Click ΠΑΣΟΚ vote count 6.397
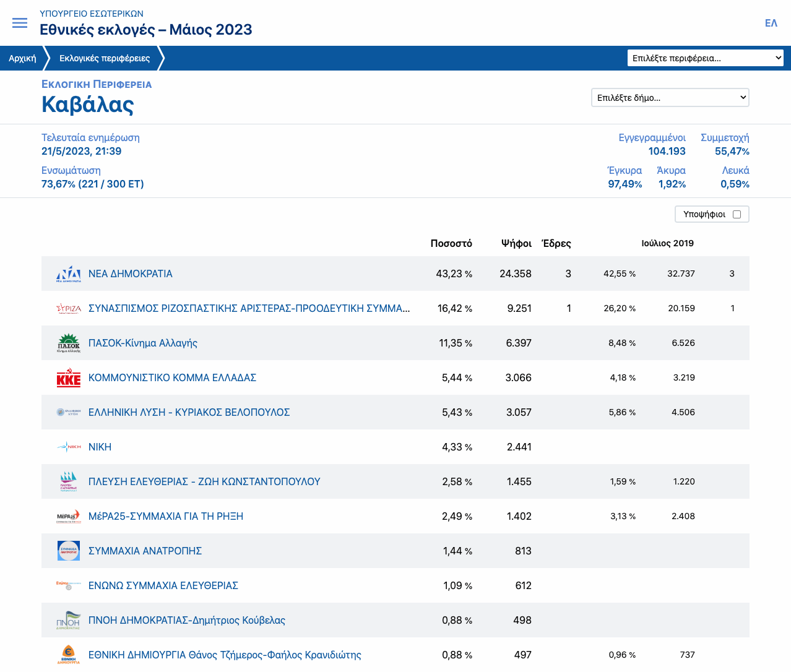This screenshot has height=672, width=791. click(x=519, y=343)
